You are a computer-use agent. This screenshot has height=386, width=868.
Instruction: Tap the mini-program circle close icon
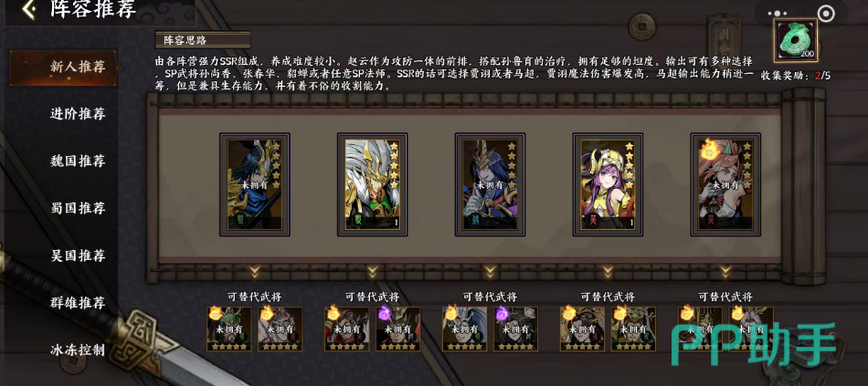tap(826, 14)
